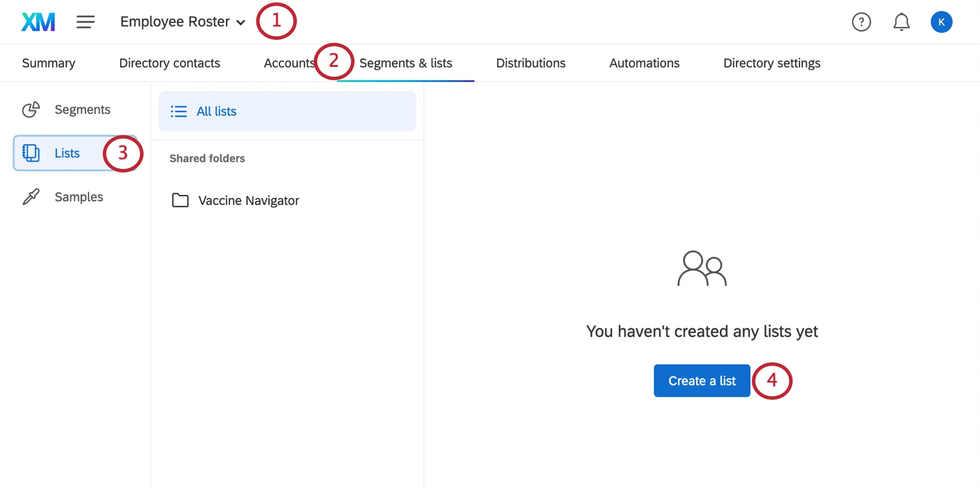Select the Automations tab
This screenshot has width=980, height=488.
point(644,63)
